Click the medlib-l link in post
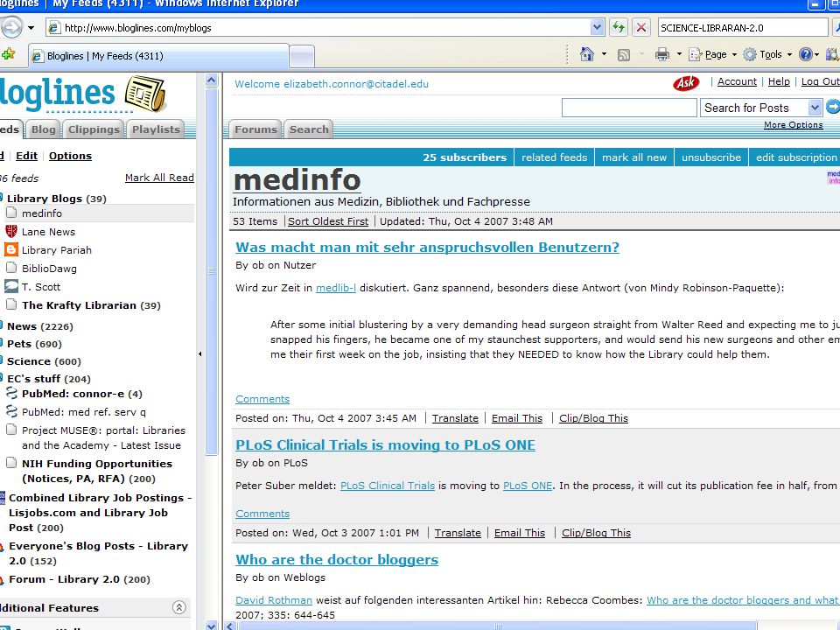The width and height of the screenshot is (840, 630). click(x=336, y=288)
